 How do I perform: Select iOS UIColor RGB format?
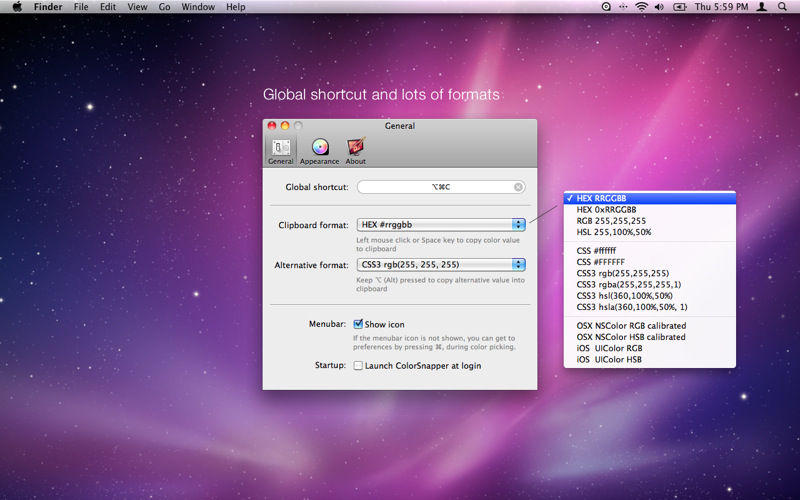tap(649, 348)
